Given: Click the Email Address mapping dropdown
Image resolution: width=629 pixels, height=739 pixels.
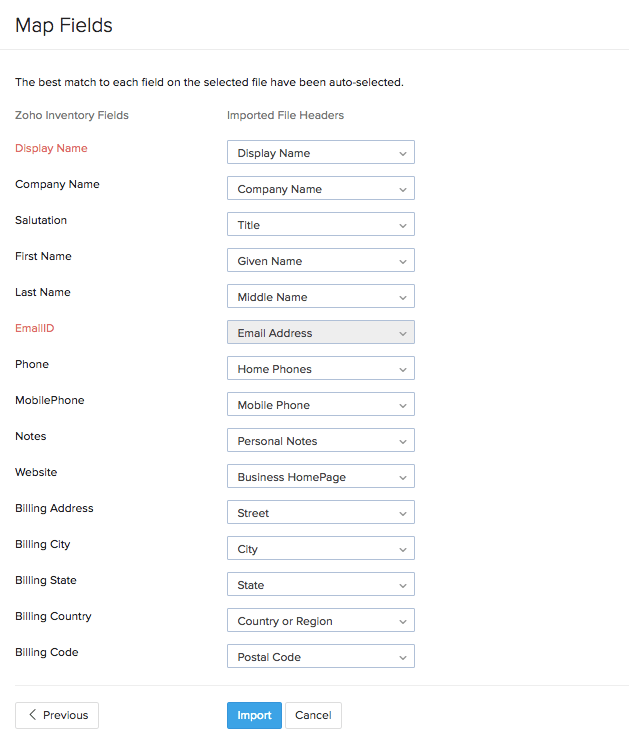Looking at the screenshot, I should click(320, 333).
